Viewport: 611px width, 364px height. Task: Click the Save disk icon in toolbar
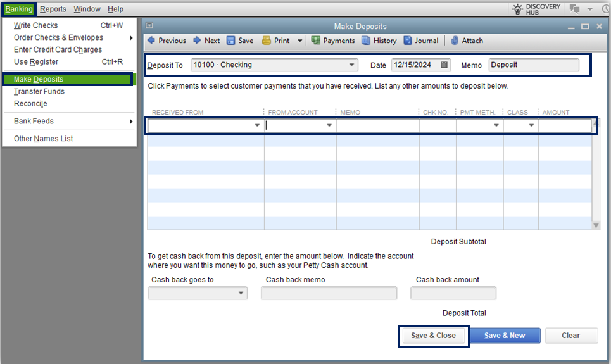pos(231,41)
